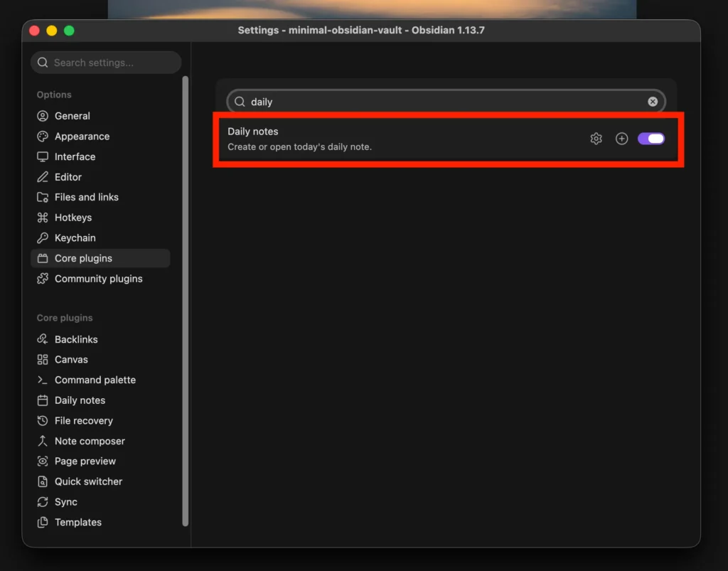Open the Hotkeys section
728x571 pixels.
click(x=100, y=218)
